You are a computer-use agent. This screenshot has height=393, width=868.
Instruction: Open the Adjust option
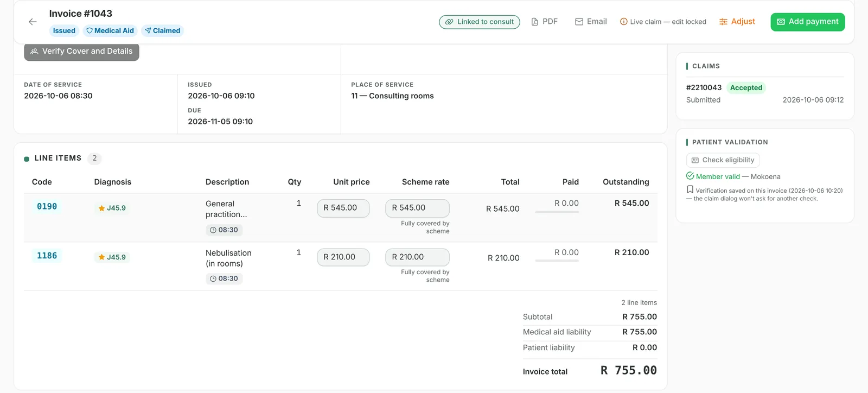click(737, 22)
